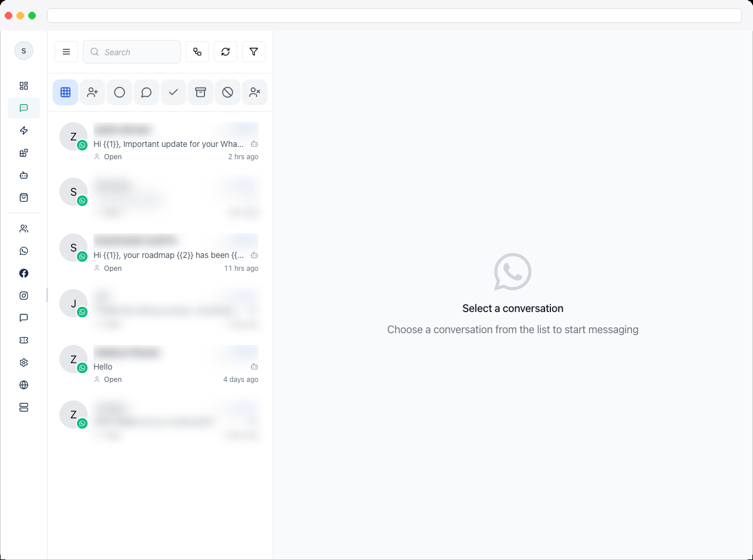Select the blocked circle-slash tab
Screen dimensions: 753x560
(227, 92)
